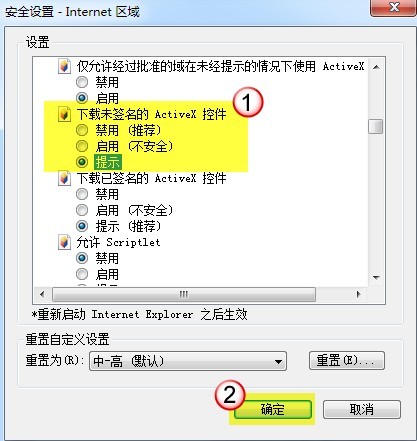Click the vertical scrollbar thumb

(x=376, y=126)
